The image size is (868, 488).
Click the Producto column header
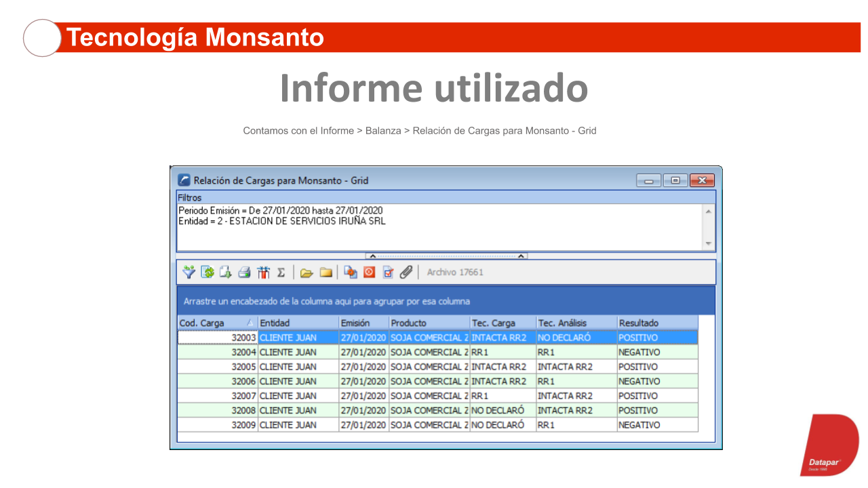coord(429,323)
